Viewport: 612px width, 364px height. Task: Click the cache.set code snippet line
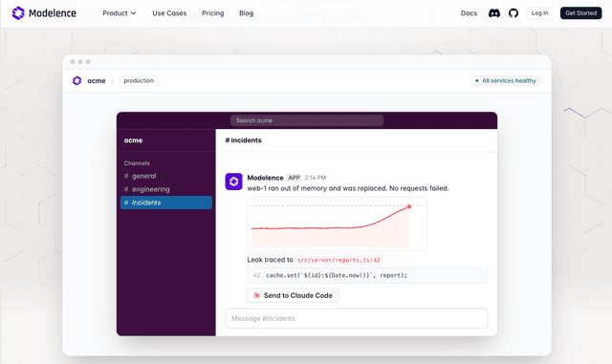point(367,275)
